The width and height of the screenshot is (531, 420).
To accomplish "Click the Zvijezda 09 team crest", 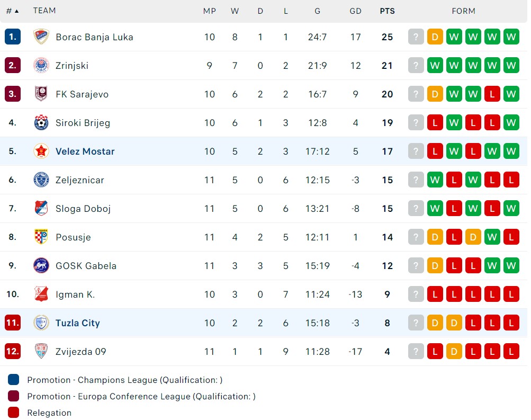I will (x=41, y=352).
